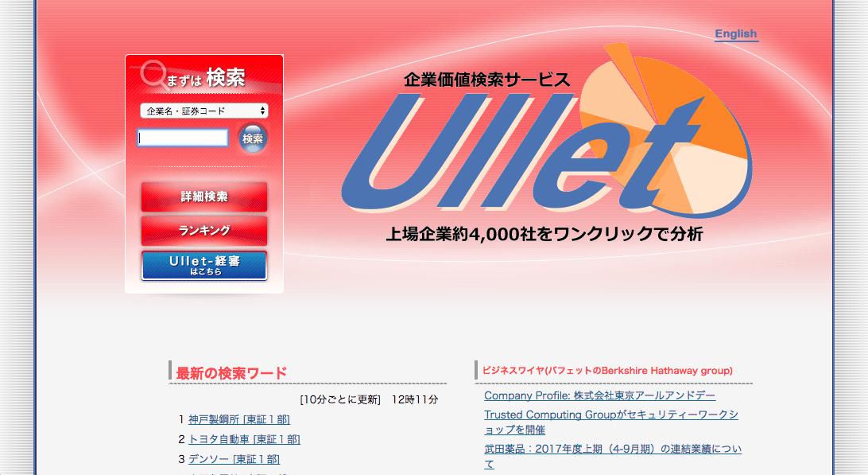Open トヨタ自動車 [東証1部] link
The height and width of the screenshot is (475, 868).
[244, 439]
